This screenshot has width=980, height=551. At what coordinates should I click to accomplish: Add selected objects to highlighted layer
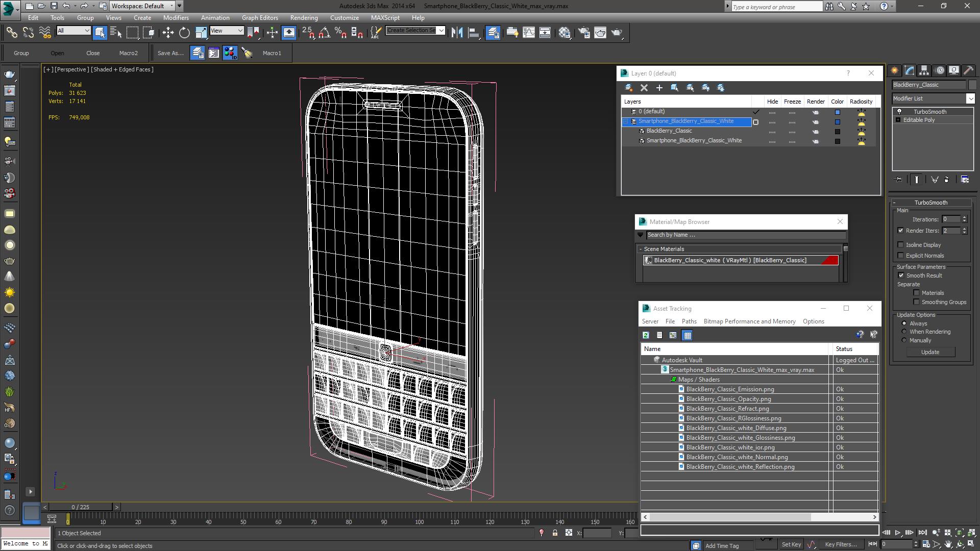coord(659,88)
